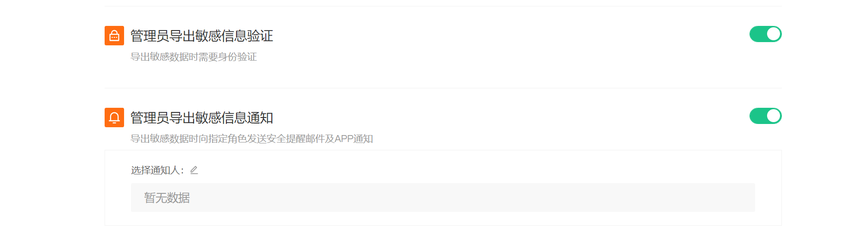The height and width of the screenshot is (235, 868).
Task: Turn off 管理员导出敏感信息通知 switch
Action: click(765, 116)
